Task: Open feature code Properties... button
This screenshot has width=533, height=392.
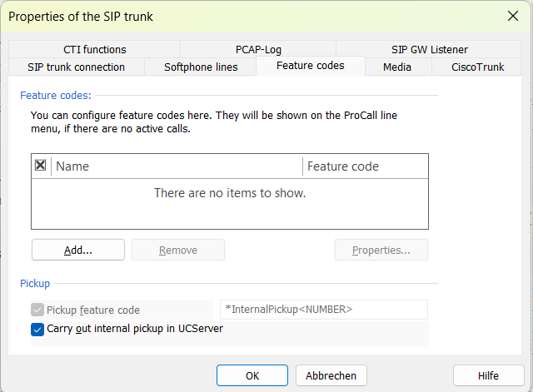Action: 381,250
